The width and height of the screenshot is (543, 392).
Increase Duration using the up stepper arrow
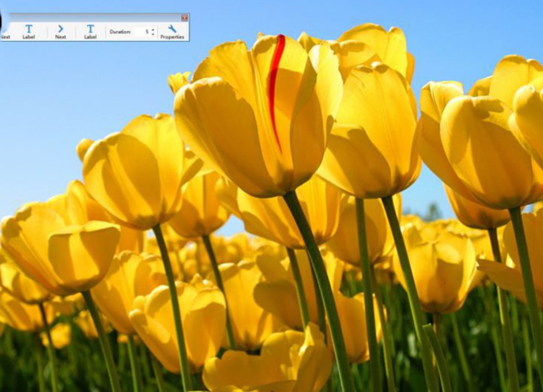(153, 28)
